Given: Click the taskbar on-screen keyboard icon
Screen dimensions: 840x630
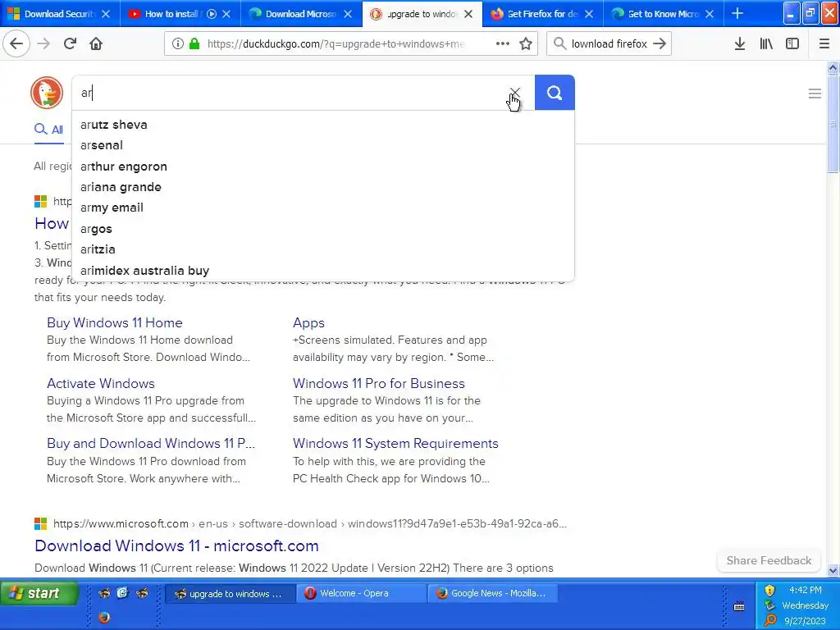Looking at the screenshot, I should [x=739, y=606].
